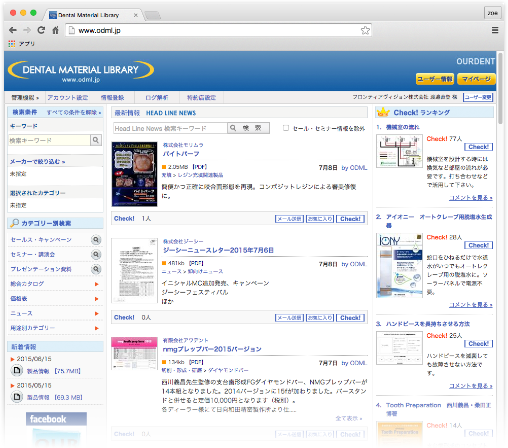Click the Dental Material Library logo
Screen dimensions: 508x448
[x=80, y=71]
